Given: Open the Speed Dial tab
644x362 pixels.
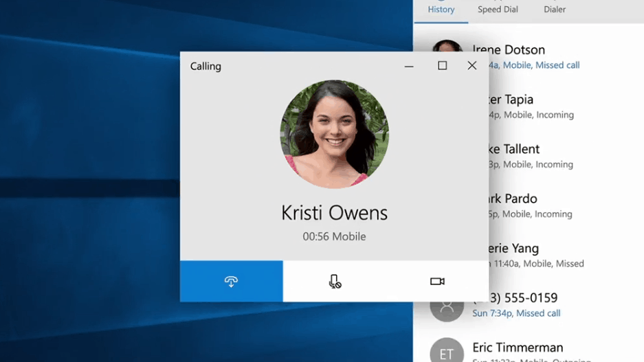Looking at the screenshot, I should [498, 10].
